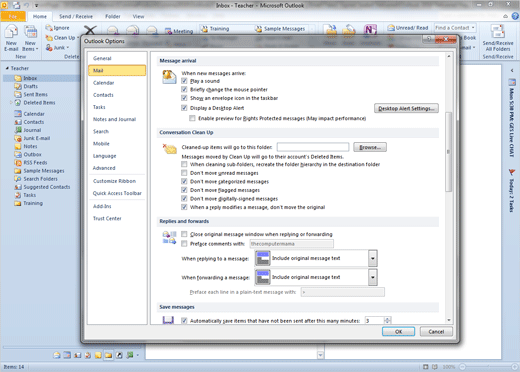Image resolution: width=520 pixels, height=372 pixels.
Task: Open When forwarding a message dropdown
Action: [373, 277]
